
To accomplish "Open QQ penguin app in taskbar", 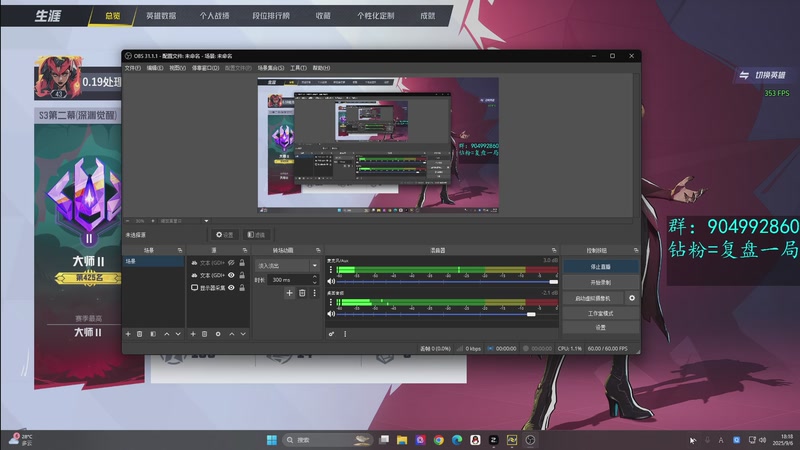I will tap(475, 440).
